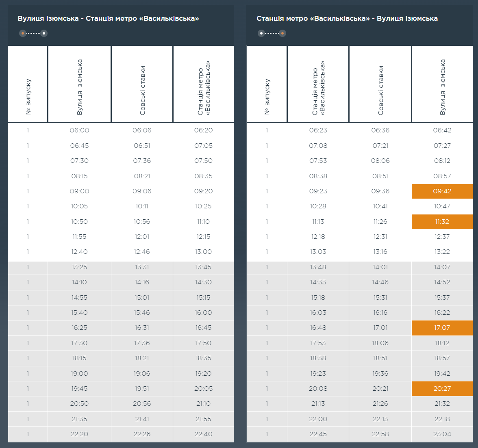Select the «Вулиця Ізюмська» column header in the left table

pyautogui.click(x=80, y=87)
